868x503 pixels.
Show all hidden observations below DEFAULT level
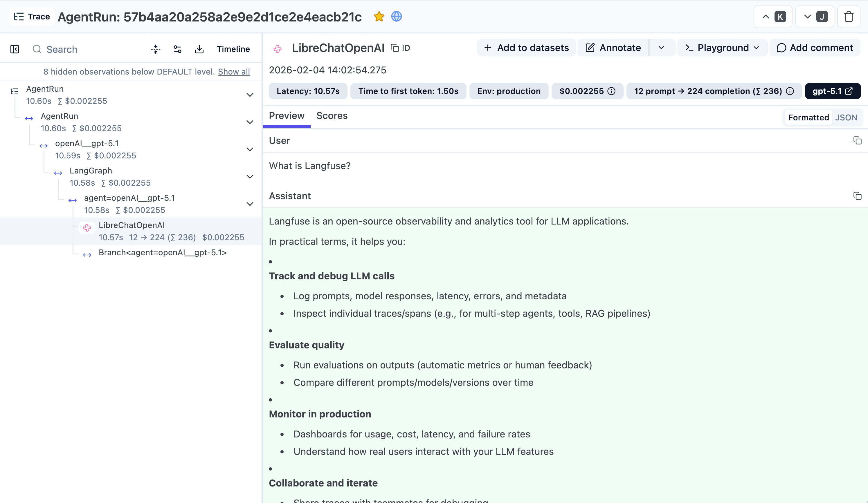point(234,72)
